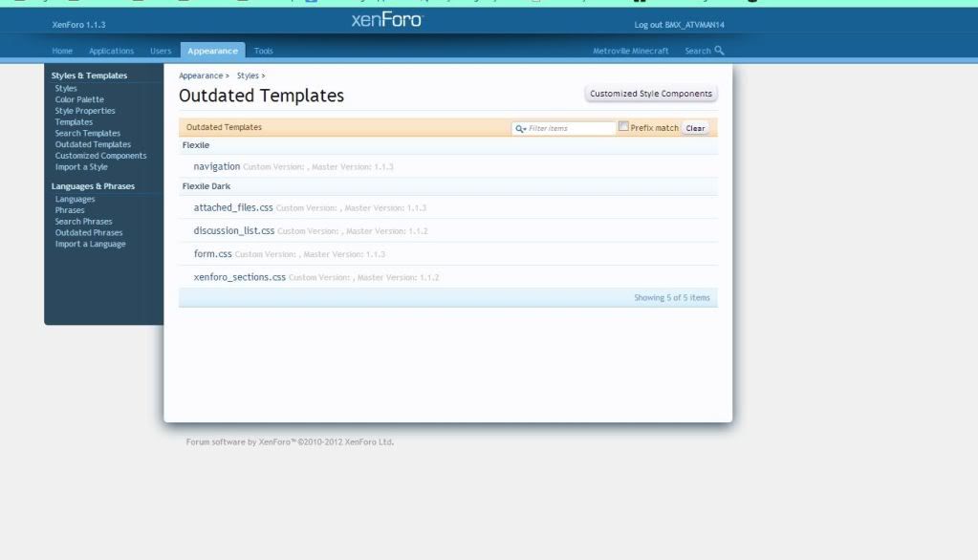Screen dimensions: 978x560
Task: Switch to the Applications tab
Action: (x=111, y=52)
